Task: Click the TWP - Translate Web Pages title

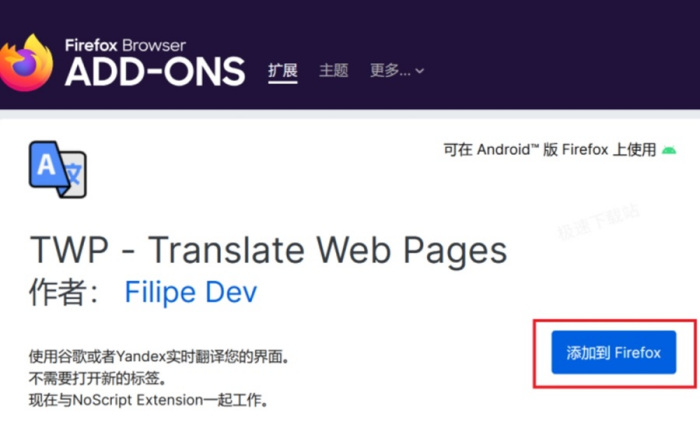Action: tap(268, 249)
